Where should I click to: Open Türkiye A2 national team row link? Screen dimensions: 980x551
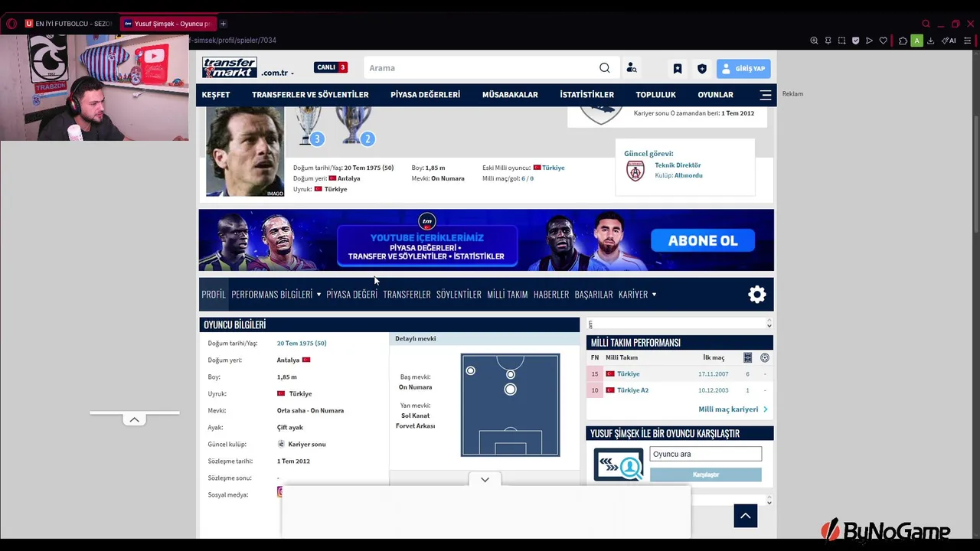point(632,390)
